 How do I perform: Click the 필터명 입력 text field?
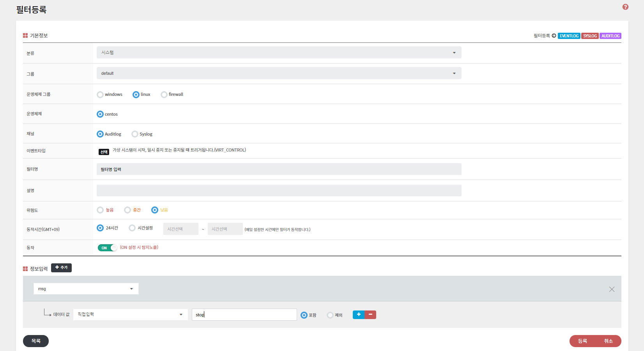[x=279, y=169]
